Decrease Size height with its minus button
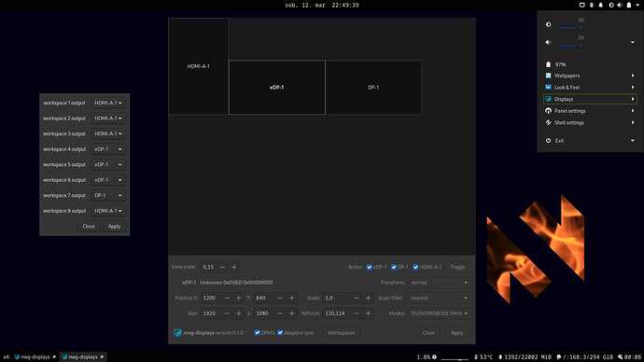Screen dimensions: 644x362 [280, 313]
